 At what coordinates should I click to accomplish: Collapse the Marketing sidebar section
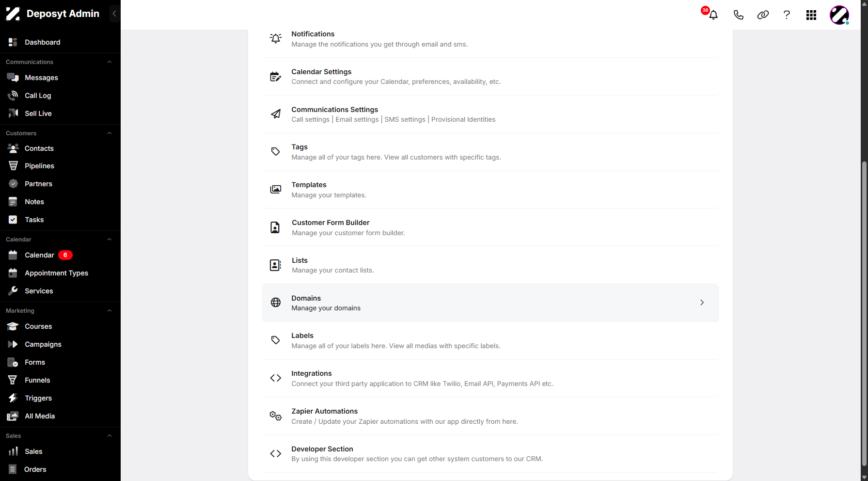(110, 311)
